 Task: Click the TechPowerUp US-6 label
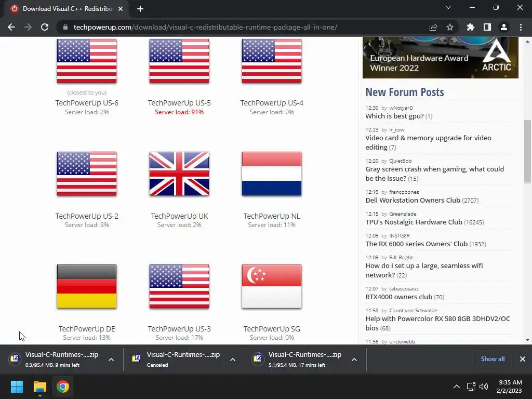click(87, 103)
